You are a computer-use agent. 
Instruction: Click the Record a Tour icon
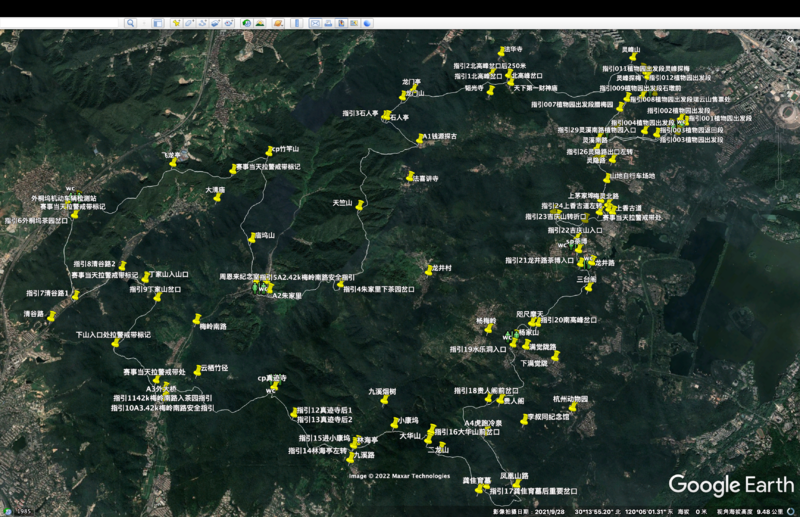tap(229, 22)
